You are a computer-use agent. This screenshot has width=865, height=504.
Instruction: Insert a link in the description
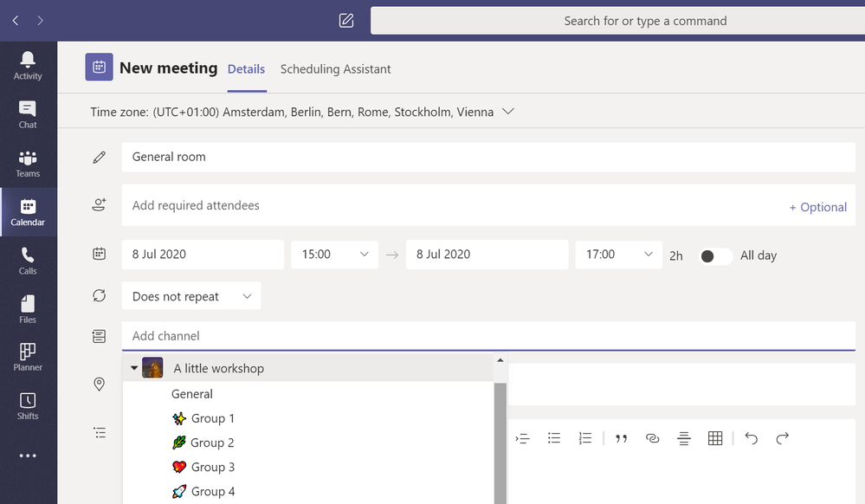coord(653,438)
